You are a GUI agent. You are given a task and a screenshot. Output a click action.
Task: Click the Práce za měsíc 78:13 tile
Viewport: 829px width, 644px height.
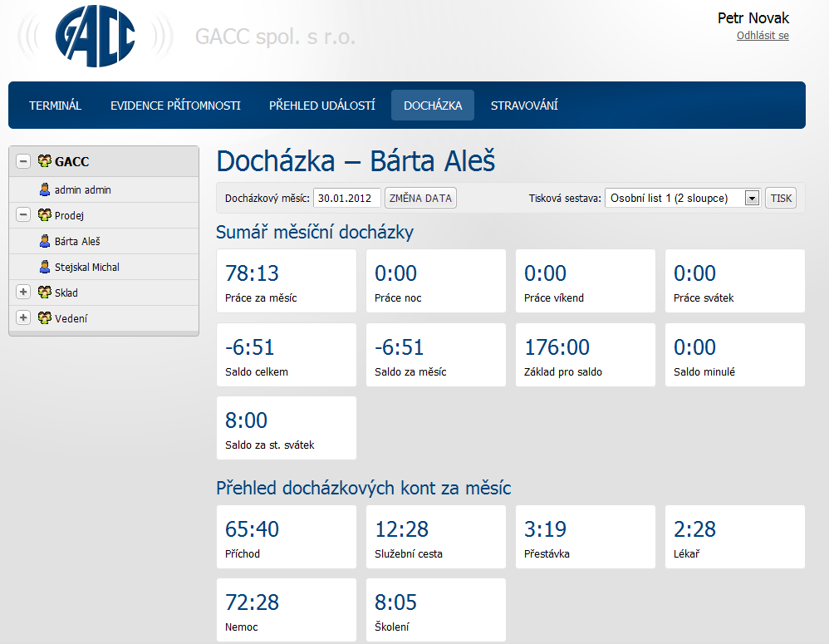click(287, 281)
